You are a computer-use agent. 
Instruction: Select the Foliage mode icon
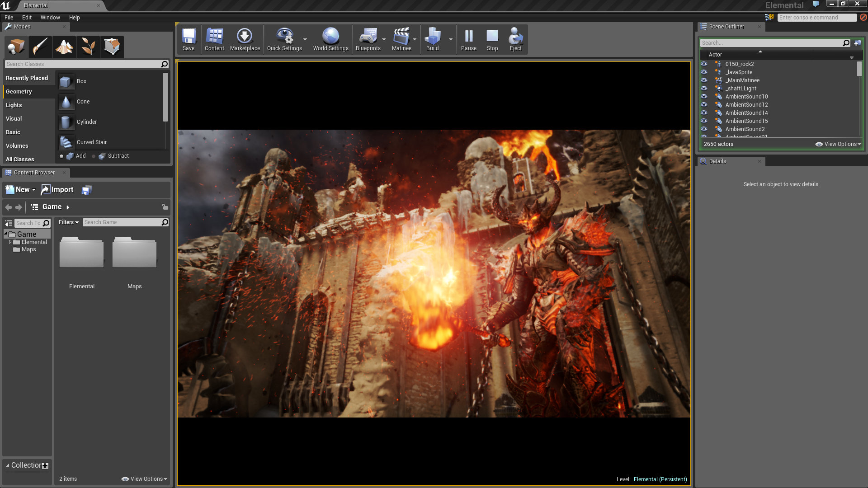88,47
